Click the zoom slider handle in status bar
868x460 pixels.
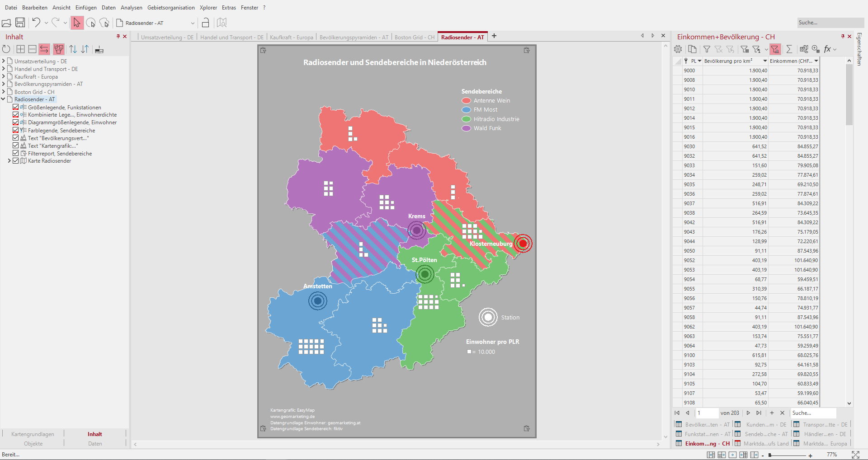click(x=769, y=455)
